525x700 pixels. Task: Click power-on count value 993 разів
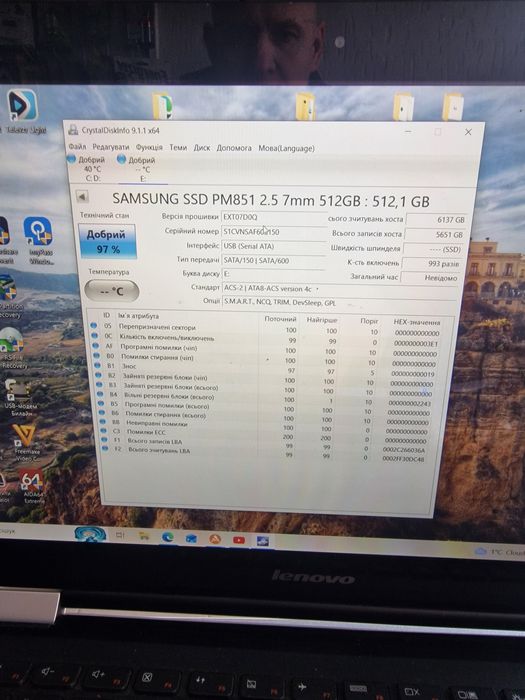pos(433,263)
